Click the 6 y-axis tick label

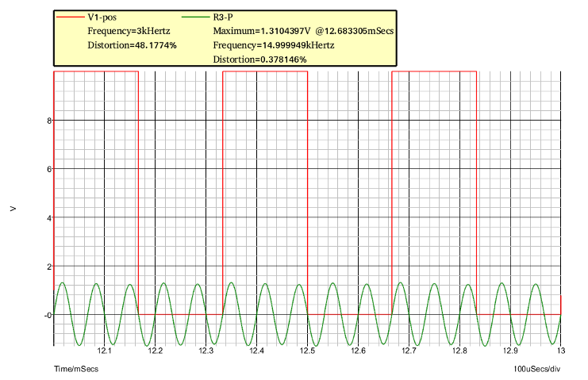49,170
